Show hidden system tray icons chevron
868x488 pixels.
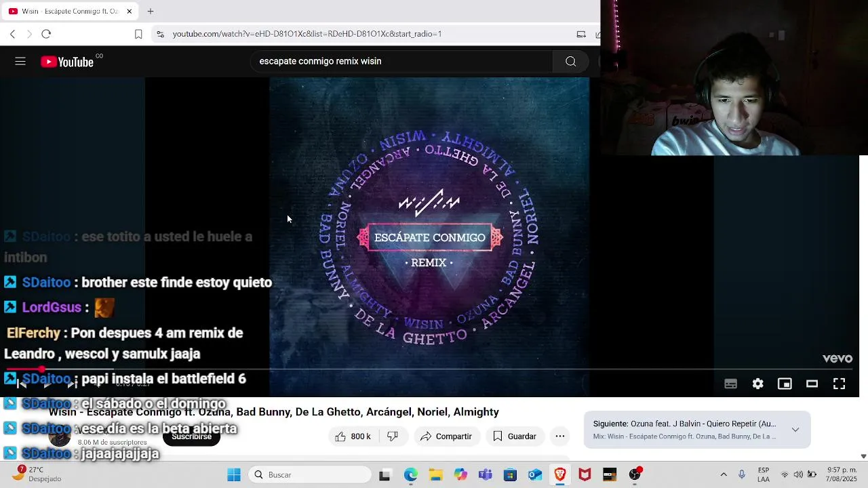coord(724,475)
